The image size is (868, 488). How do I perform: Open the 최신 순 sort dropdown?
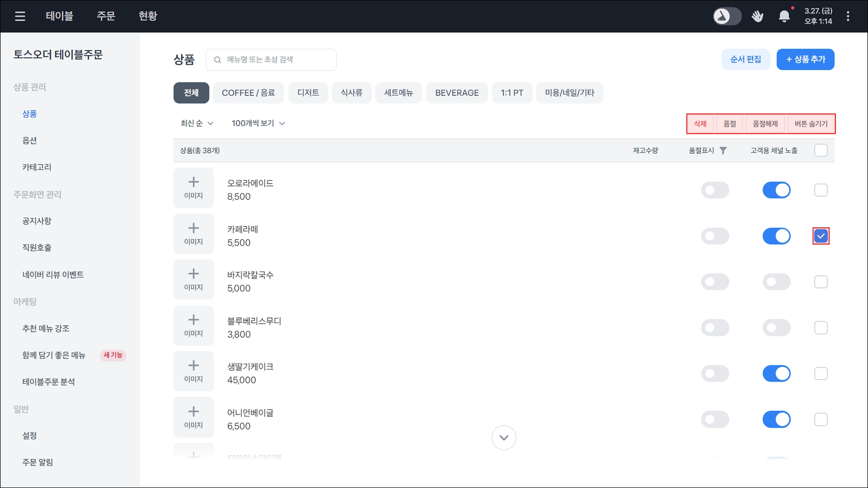(x=197, y=123)
